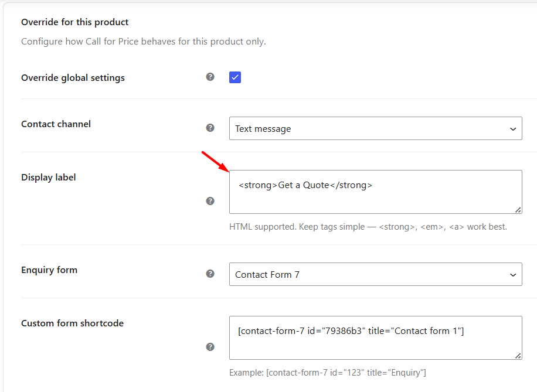Viewport: 537px width, 392px height.
Task: Focus the Custom form shortcode textarea
Action: (375, 338)
